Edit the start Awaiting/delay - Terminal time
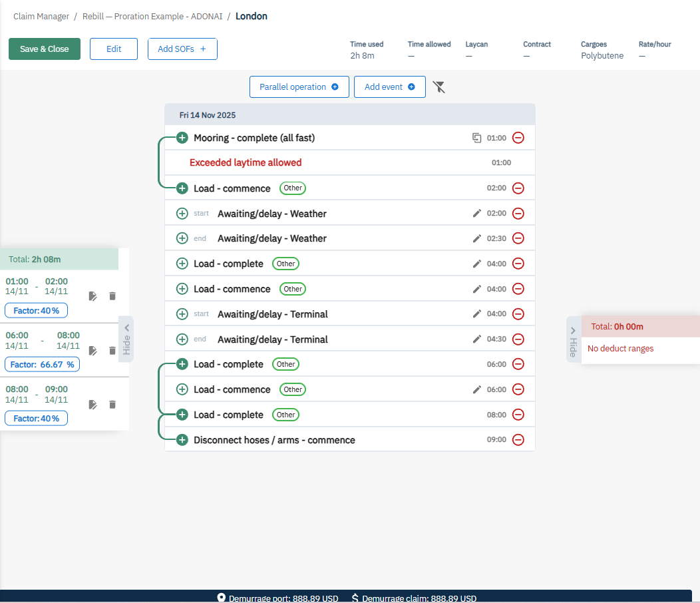The width and height of the screenshot is (700, 603). [x=477, y=313]
